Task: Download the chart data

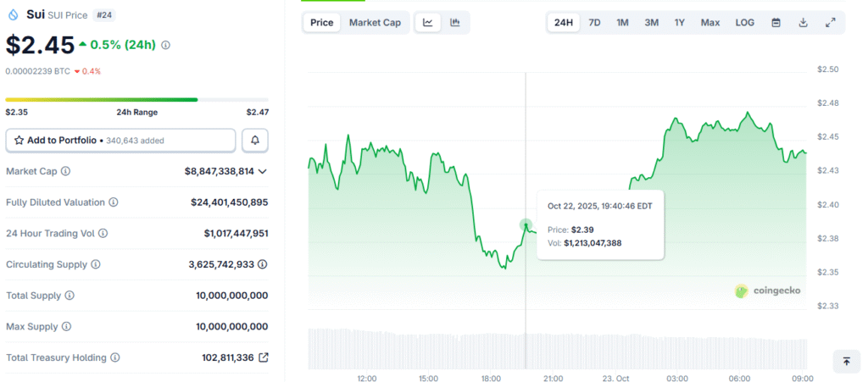Action: [x=803, y=23]
